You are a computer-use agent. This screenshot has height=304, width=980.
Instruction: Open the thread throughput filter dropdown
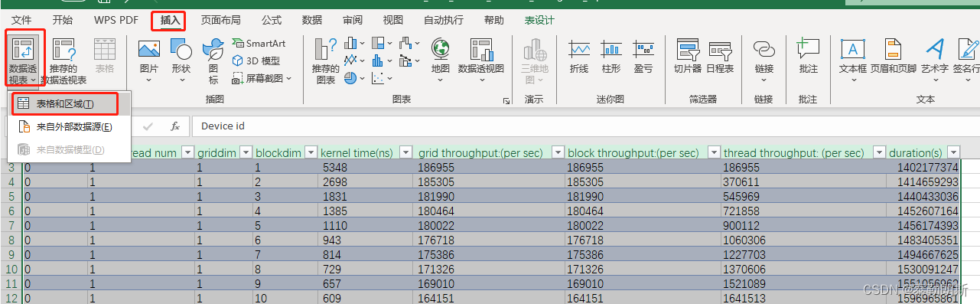pos(880,152)
